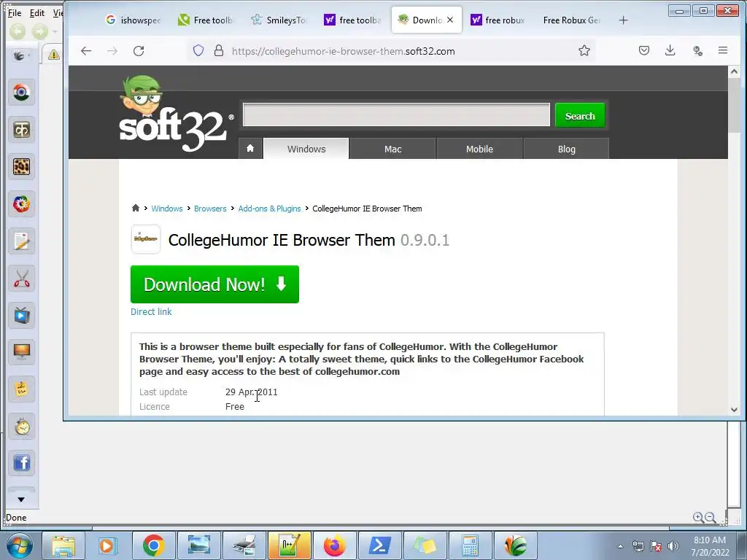
Task: Click the monitor sidebar icon
Action: (21, 352)
